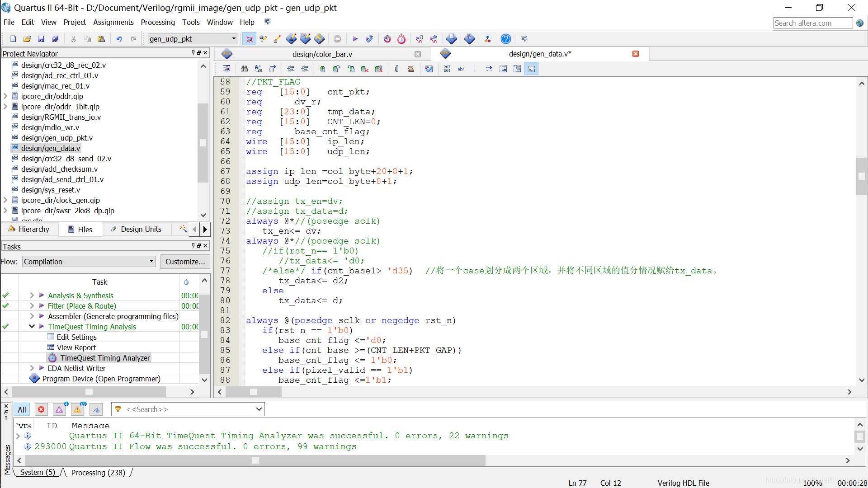Expand the Analysis & Synthesis task

(x=32, y=295)
